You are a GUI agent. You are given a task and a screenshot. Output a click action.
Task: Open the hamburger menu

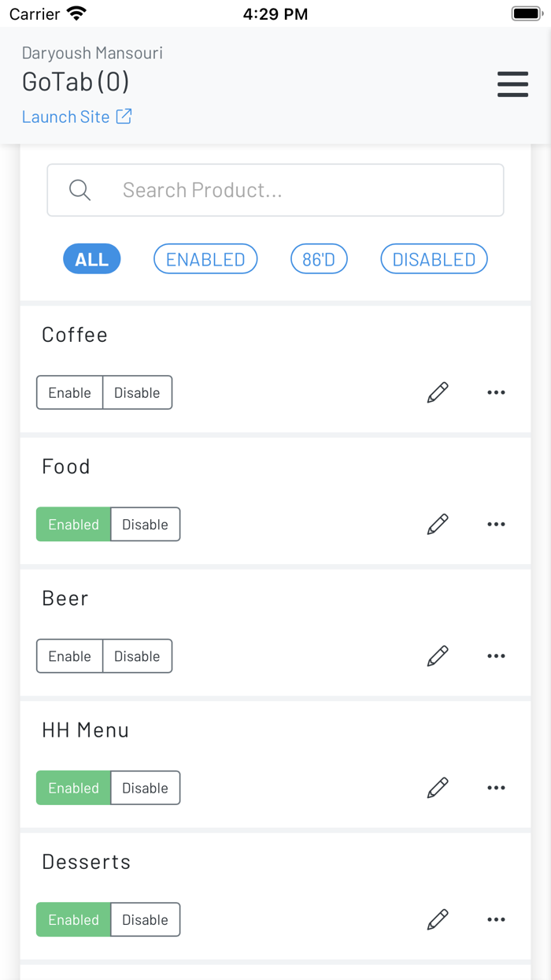[x=512, y=84]
